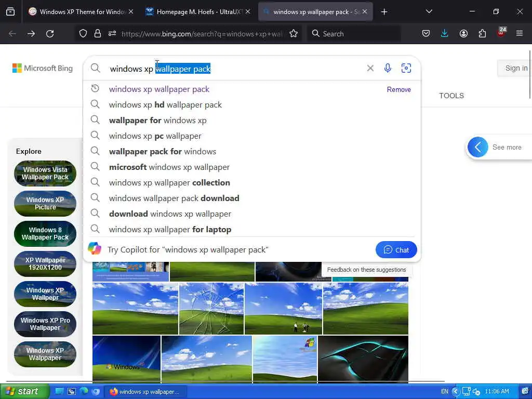Open the TOOLS filter menu
Screen dimensions: 532x399
(451, 96)
